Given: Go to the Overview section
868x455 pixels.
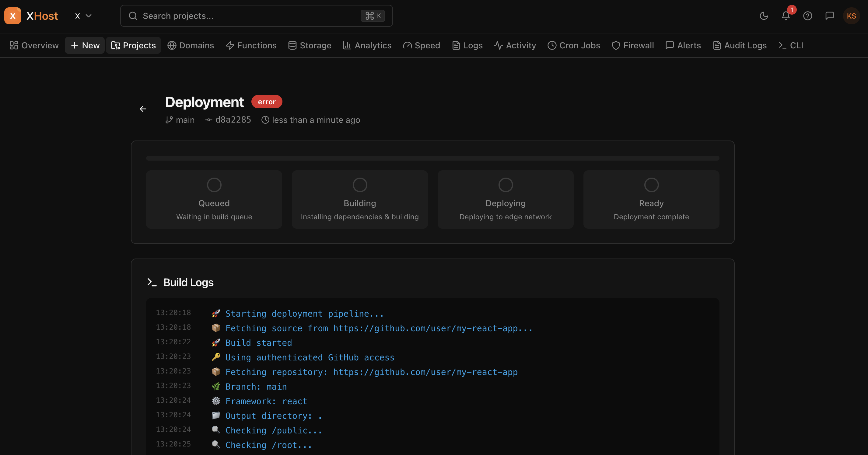Looking at the screenshot, I should (x=34, y=45).
